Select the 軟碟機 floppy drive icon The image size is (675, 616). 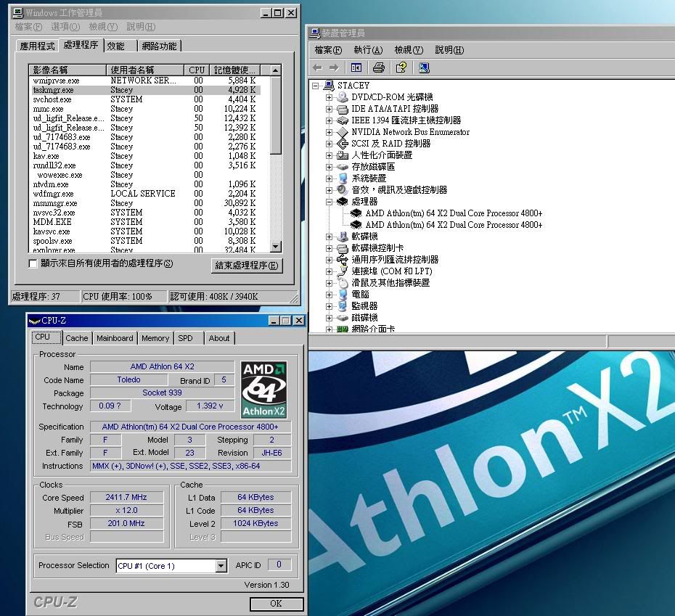click(343, 237)
